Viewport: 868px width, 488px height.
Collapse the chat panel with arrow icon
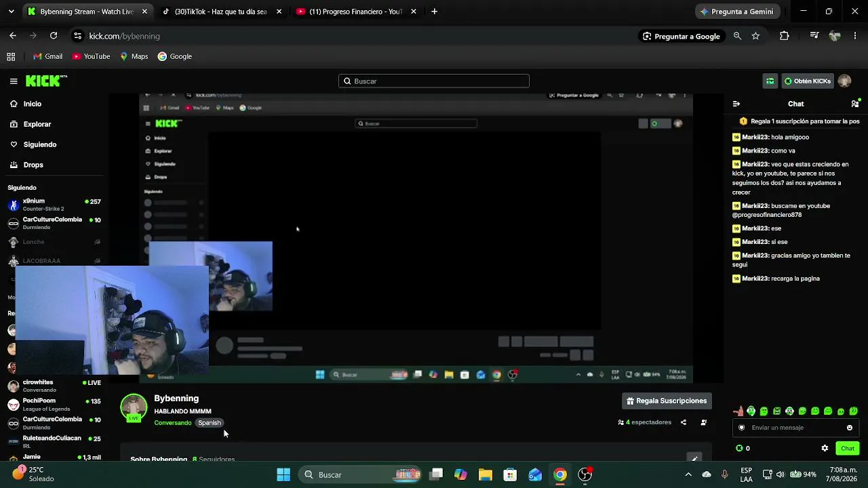coord(736,104)
